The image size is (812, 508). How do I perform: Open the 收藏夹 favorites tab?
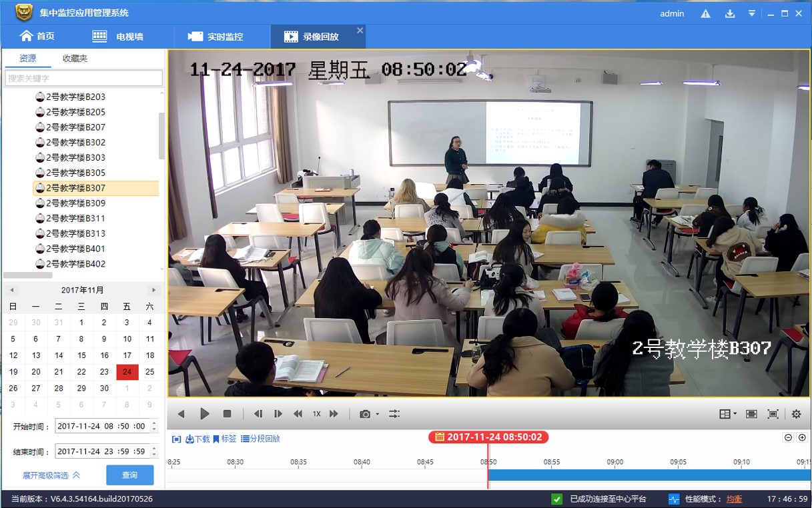pos(75,59)
